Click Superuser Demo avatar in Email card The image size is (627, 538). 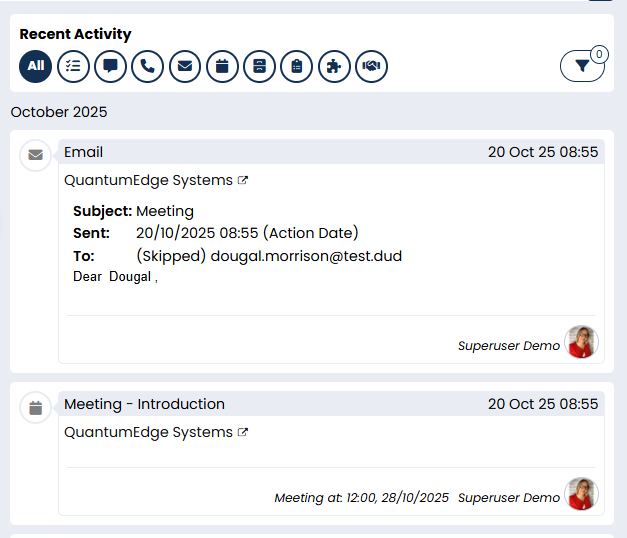click(x=581, y=343)
